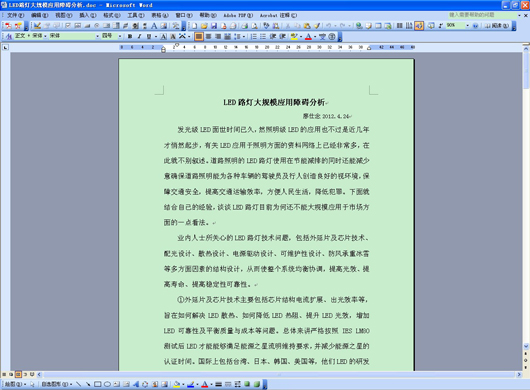Click the Insert WordArt icon
Image resolution: width=530 pixels, height=390 pixels.
136,384
